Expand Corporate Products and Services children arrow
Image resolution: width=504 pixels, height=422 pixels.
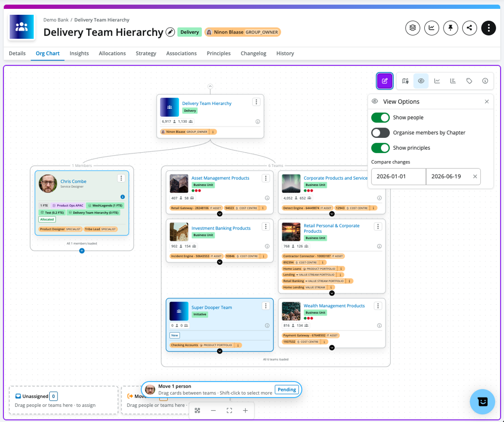332,214
